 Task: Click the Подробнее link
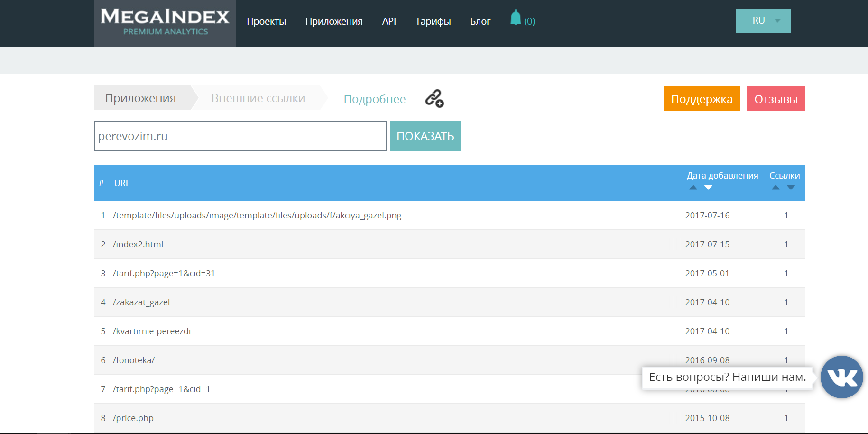click(x=375, y=99)
